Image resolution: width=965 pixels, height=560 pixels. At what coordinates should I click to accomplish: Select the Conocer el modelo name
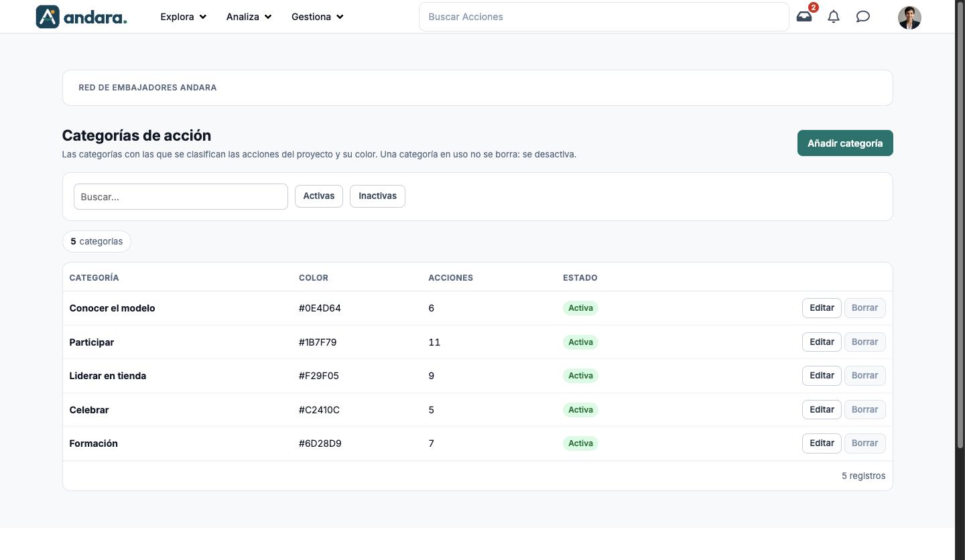pyautogui.click(x=112, y=308)
